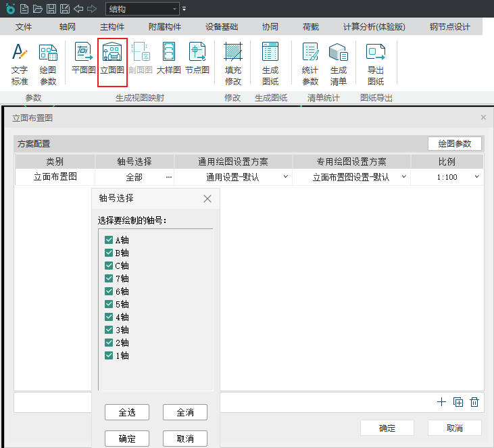Screen dimensions: 494x448
Task: Open the 1:100 scale dropdown
Action: coord(476,177)
